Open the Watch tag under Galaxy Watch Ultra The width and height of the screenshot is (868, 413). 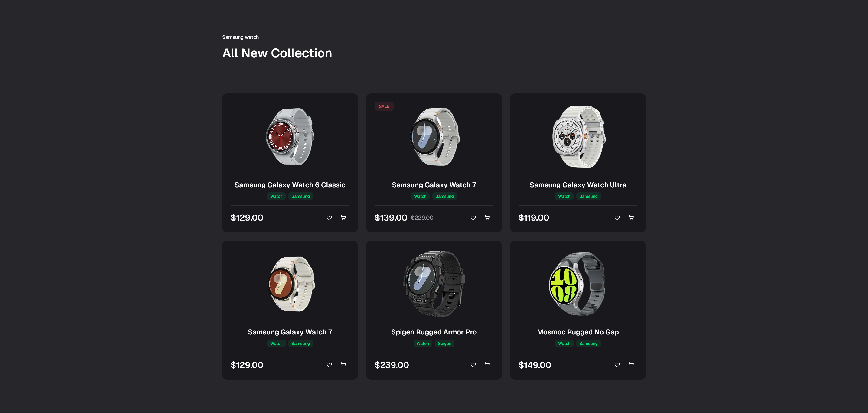pos(564,196)
